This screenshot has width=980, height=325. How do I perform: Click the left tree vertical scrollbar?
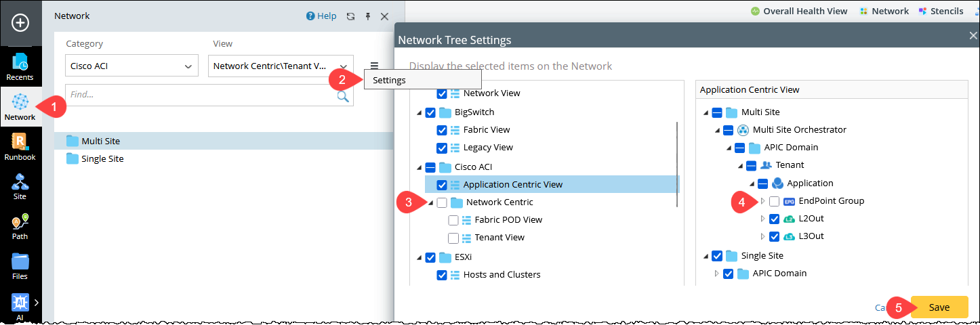pyautogui.click(x=677, y=164)
